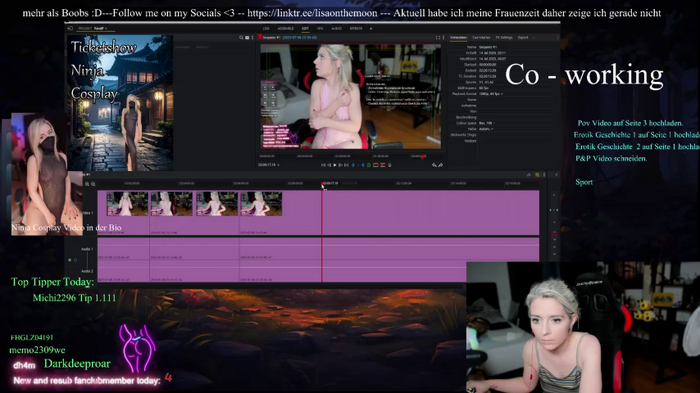Screen dimensions: 700x393
Task: Click the red sequence marker icon in viewer
Action: tap(259, 38)
